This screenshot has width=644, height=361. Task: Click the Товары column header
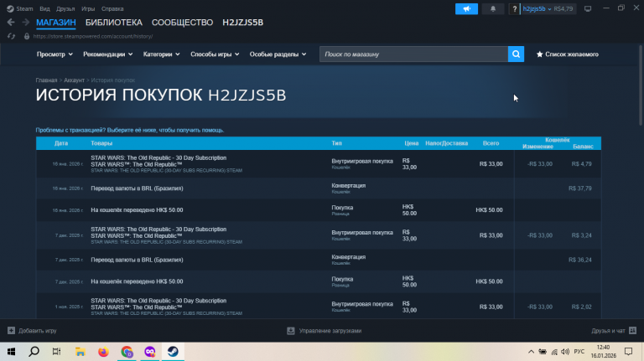(x=101, y=143)
